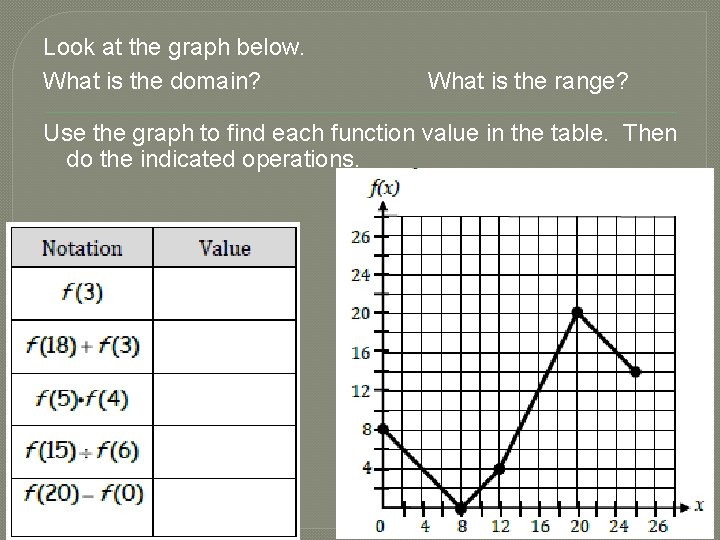Click the Value column header
Viewport: 720px width, 540px height.
225,248
